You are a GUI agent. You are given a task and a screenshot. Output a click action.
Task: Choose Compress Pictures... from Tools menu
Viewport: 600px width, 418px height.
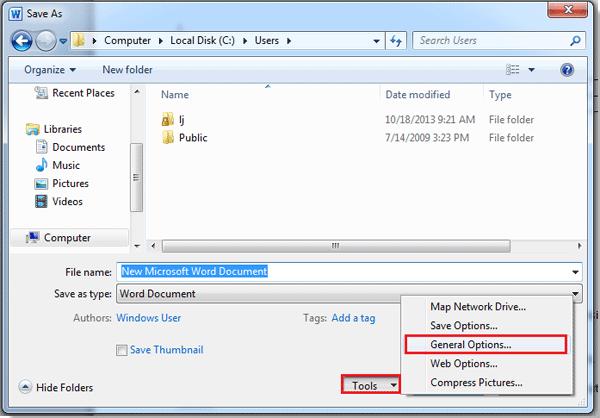pyautogui.click(x=476, y=382)
